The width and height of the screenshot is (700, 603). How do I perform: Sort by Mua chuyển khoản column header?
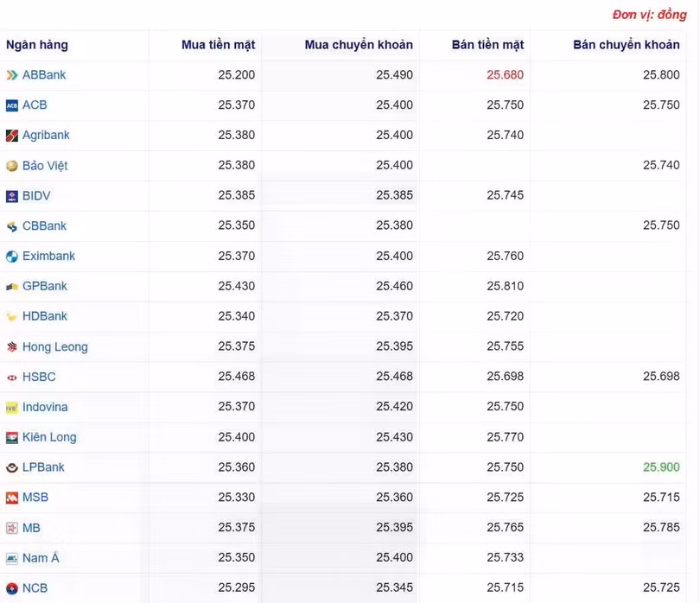[359, 45]
